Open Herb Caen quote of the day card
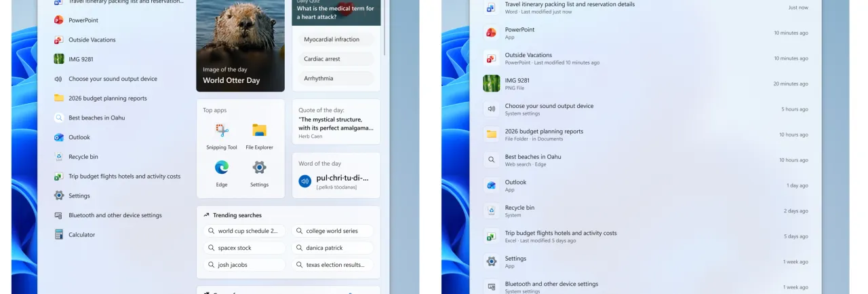The image size is (868, 294). tap(336, 122)
